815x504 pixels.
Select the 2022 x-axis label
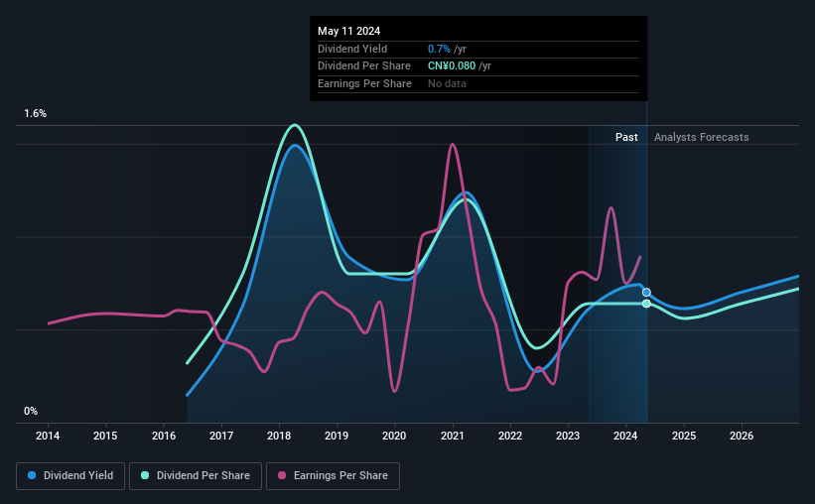(510, 436)
